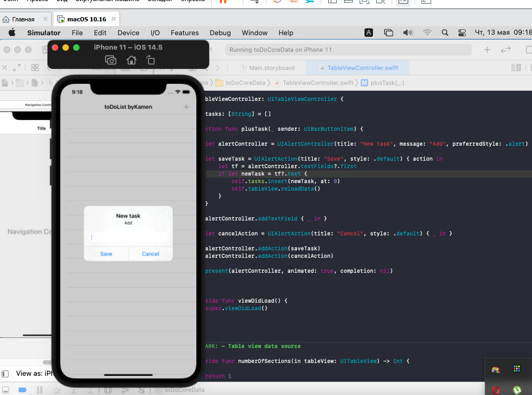Toggle the input source A icon
The width and height of the screenshot is (532, 395).
click(368, 33)
